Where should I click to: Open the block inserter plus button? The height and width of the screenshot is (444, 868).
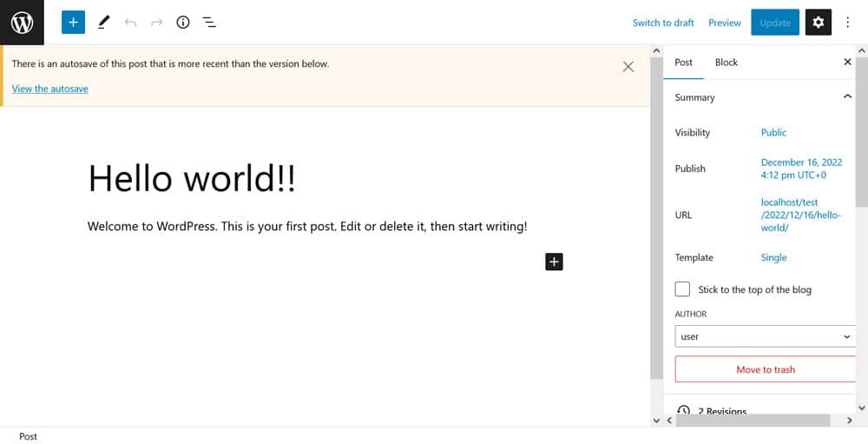(73, 23)
